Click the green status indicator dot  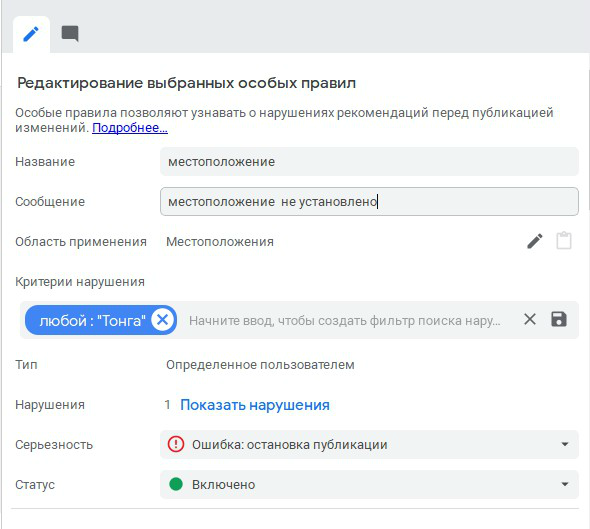coord(176,484)
